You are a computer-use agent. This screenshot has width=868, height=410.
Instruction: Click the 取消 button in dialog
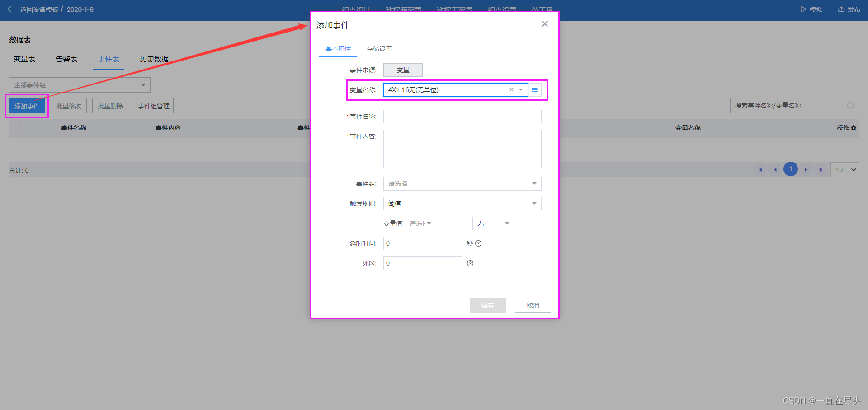(x=533, y=306)
